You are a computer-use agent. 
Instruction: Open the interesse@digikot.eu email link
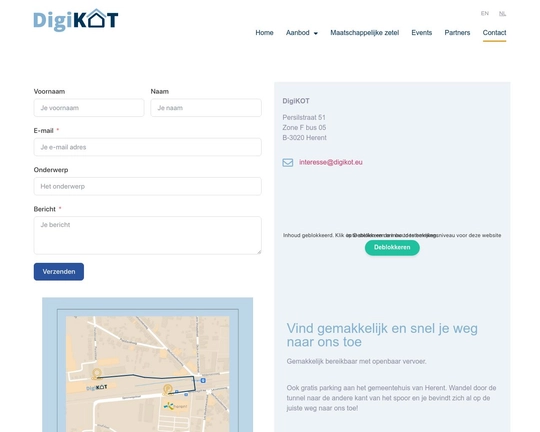331,162
